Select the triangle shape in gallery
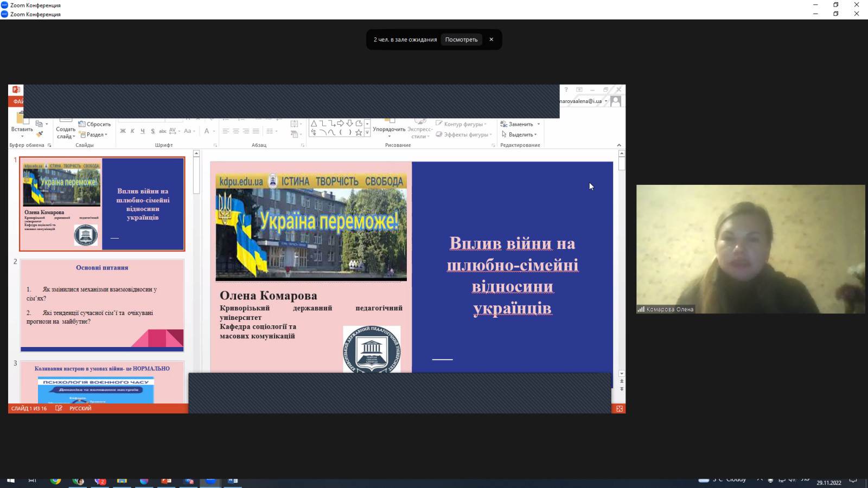The image size is (868, 488). [314, 124]
